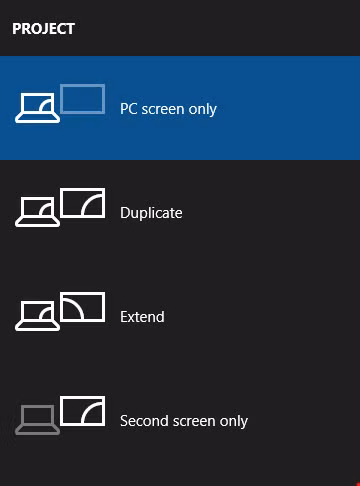360x486 pixels.
Task: Click empty space right of Duplicate label
Action: click(x=270, y=212)
